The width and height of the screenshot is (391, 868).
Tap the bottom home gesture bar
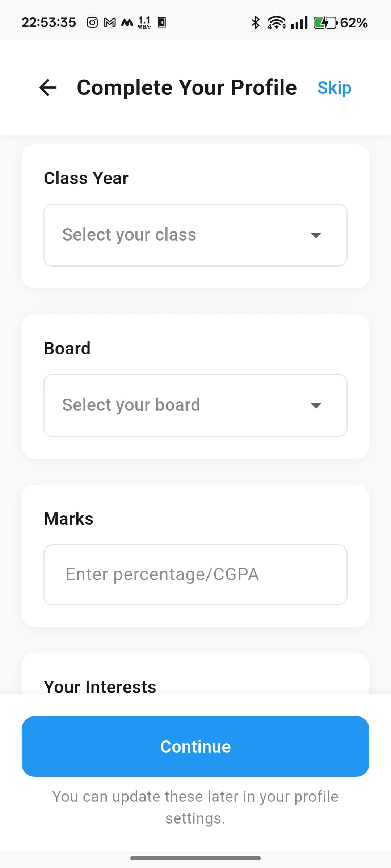coord(195,858)
